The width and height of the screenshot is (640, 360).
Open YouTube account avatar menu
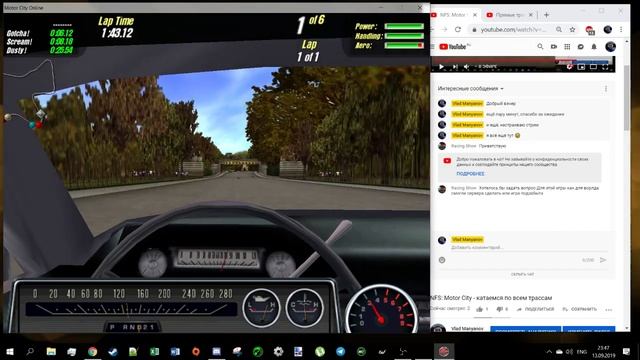(x=610, y=47)
